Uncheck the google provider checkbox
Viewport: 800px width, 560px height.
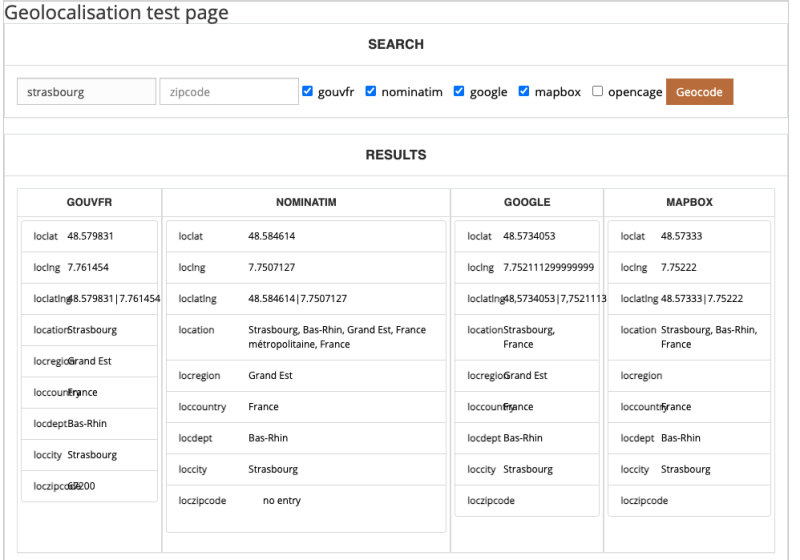coord(459,91)
